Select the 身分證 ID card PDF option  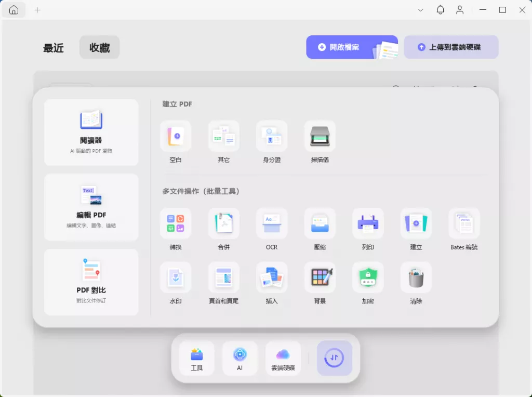pos(272,137)
